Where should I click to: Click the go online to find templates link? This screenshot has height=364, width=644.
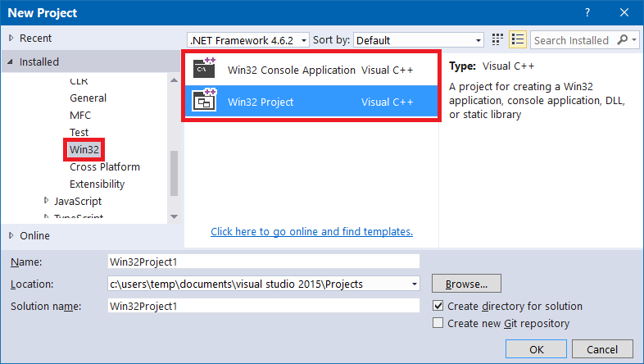(x=311, y=231)
